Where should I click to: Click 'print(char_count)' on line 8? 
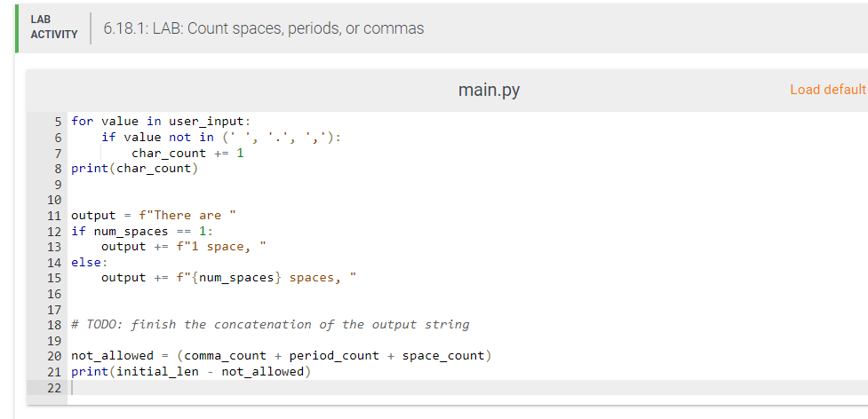(134, 169)
